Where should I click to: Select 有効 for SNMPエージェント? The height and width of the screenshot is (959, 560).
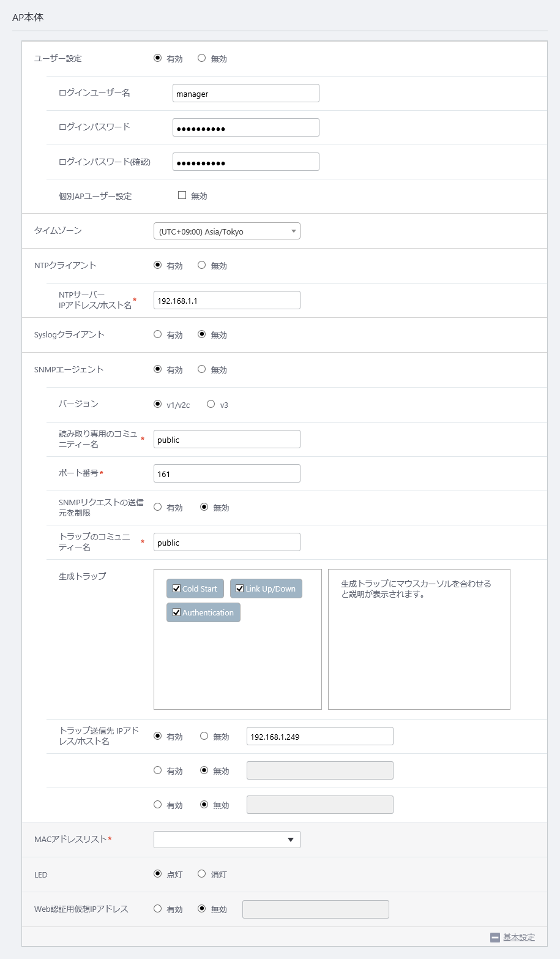[x=157, y=369]
